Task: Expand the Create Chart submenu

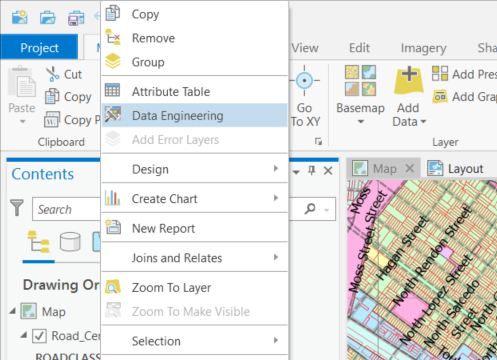Action: click(x=195, y=199)
